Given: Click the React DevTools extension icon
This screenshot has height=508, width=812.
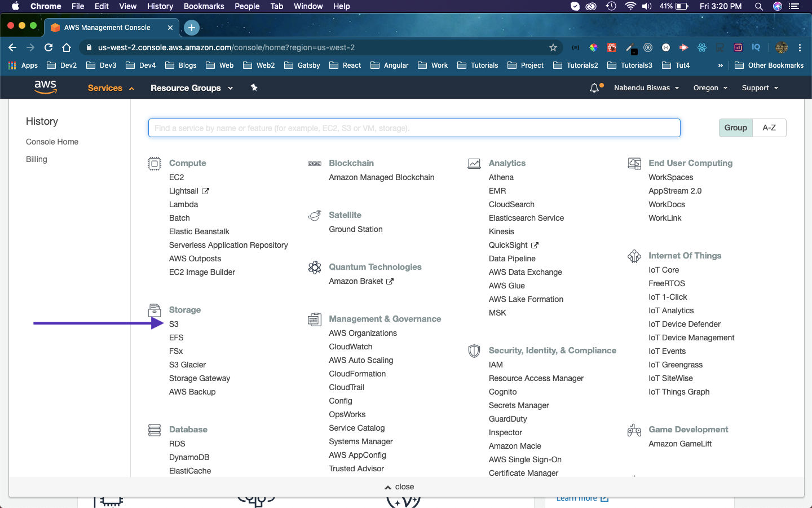Looking at the screenshot, I should pos(702,47).
